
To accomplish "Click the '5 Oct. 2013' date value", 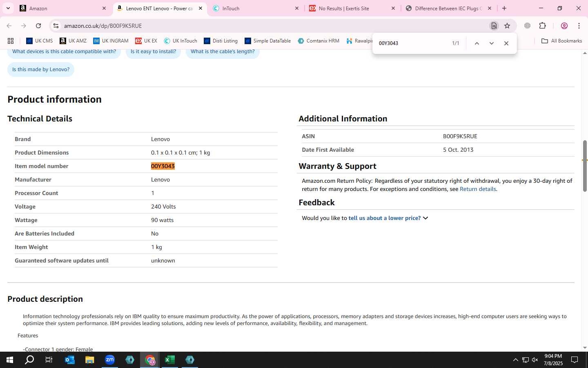I will tap(458, 150).
